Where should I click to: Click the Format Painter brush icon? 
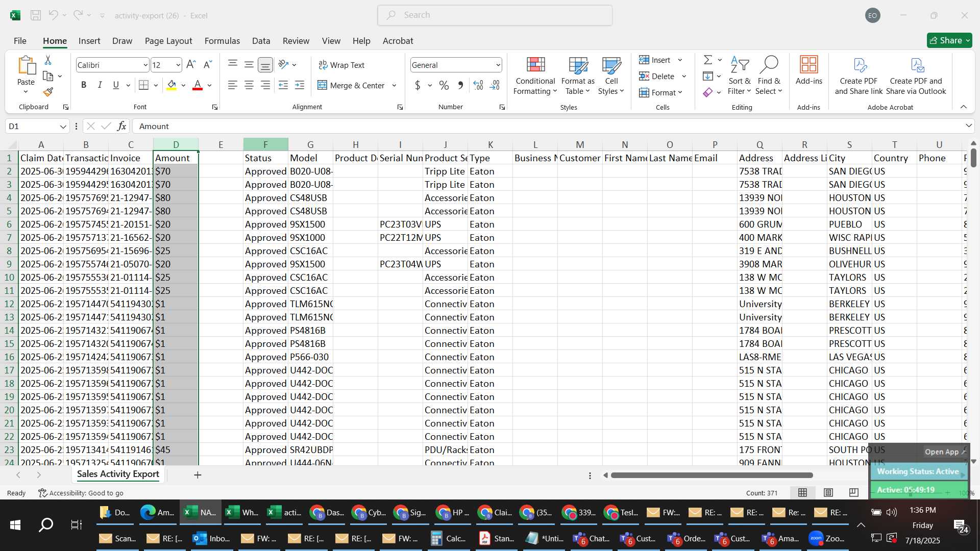[x=48, y=92]
